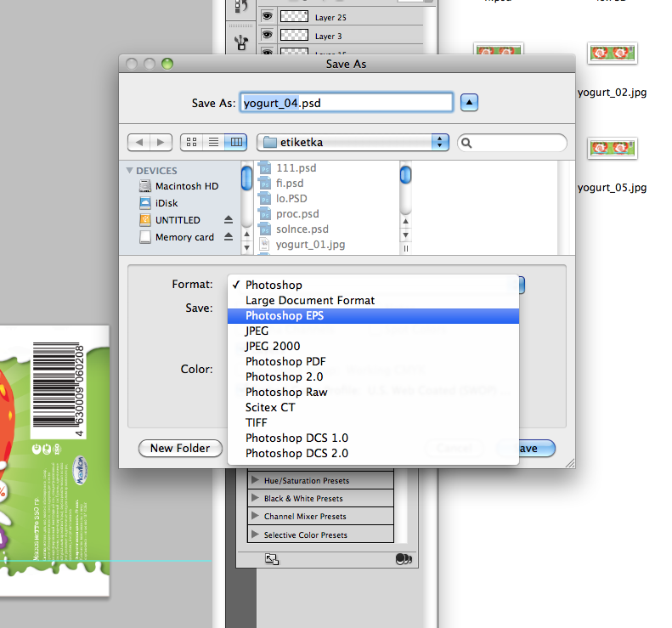Toggle visibility of Layer 3
This screenshot has height=628, width=672.
(267, 34)
